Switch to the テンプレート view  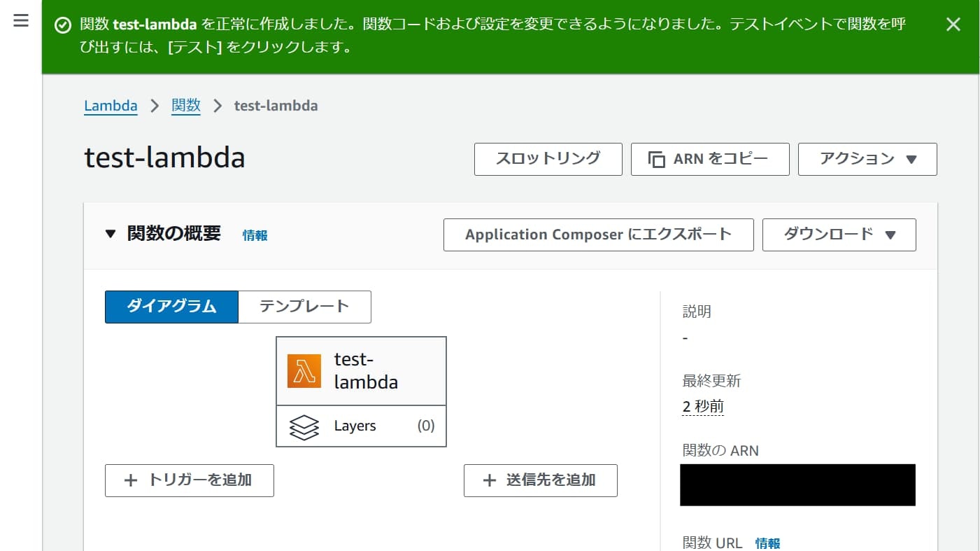[304, 307]
